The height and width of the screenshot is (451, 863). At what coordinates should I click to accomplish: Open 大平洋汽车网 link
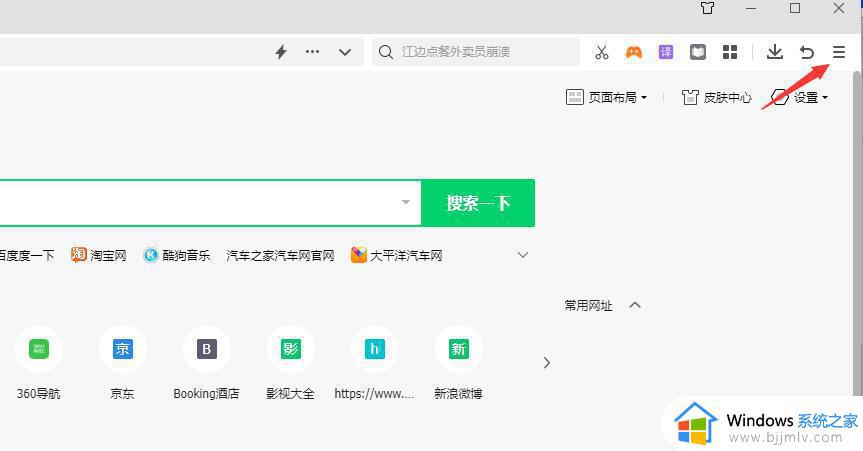click(397, 255)
